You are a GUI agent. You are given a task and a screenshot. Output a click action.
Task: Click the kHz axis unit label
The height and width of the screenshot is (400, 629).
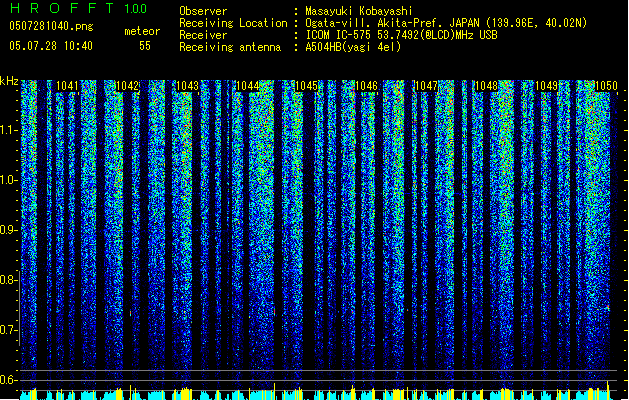pos(9,81)
